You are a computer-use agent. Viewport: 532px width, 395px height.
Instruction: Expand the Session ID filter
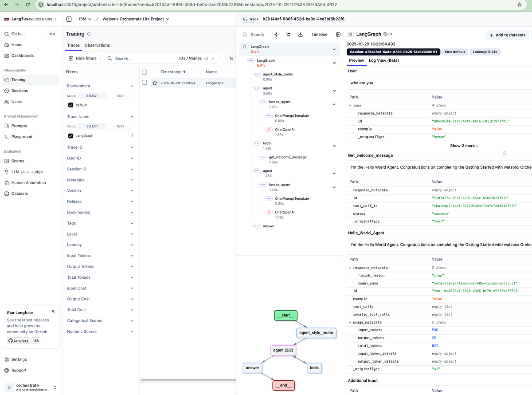coord(101,169)
